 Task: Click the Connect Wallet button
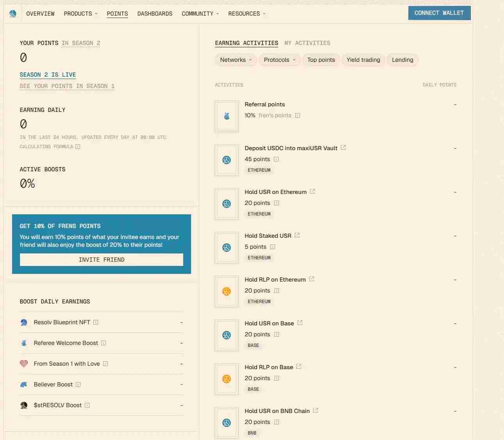click(440, 13)
